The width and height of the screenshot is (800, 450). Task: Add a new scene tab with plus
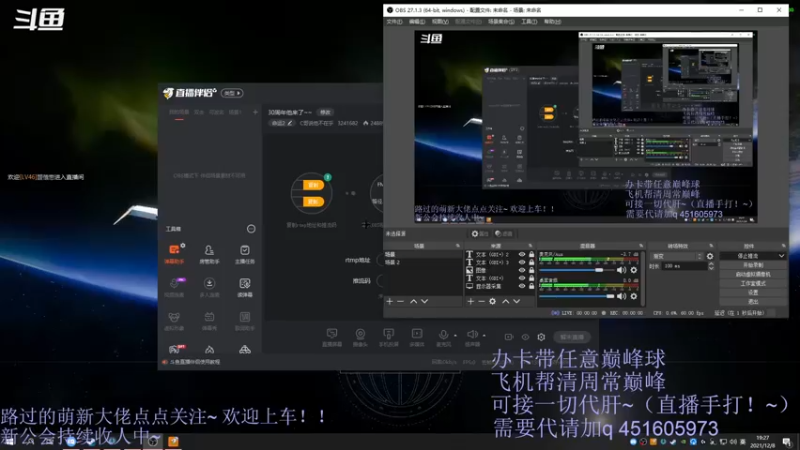(255, 112)
